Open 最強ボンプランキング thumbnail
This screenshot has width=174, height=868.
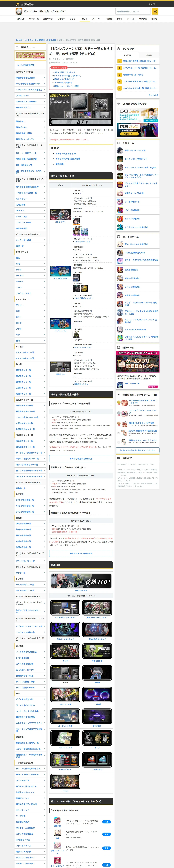click(65, 629)
